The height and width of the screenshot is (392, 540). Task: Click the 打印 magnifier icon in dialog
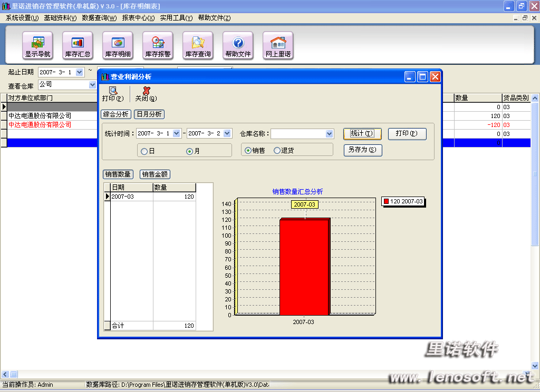pos(113,91)
